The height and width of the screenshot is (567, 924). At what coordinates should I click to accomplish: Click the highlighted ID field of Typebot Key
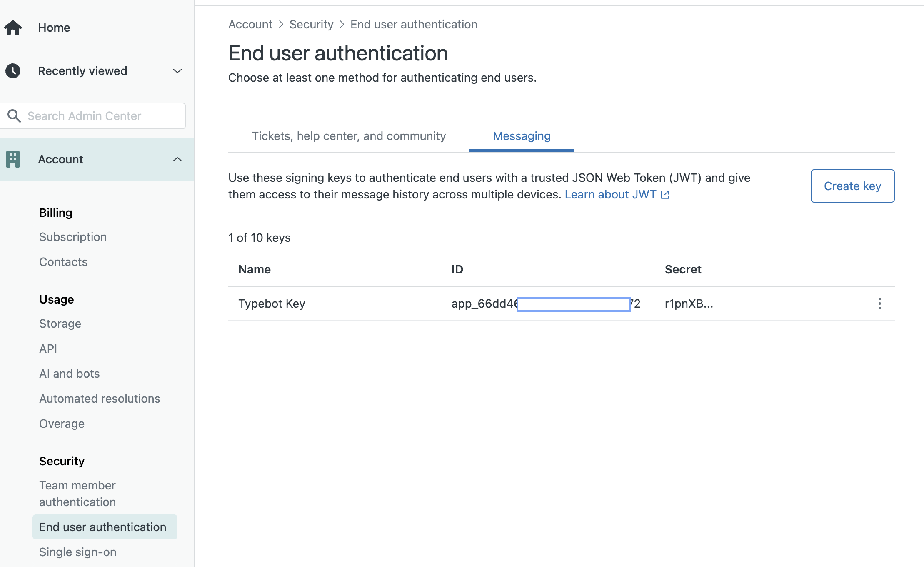pyautogui.click(x=573, y=304)
